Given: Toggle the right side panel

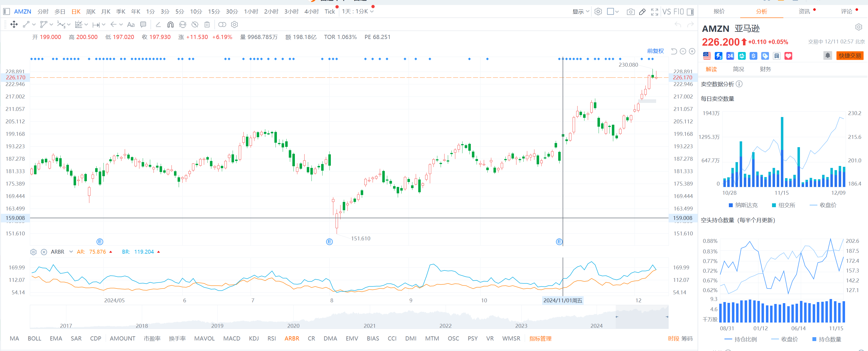Looking at the screenshot, I should point(690,12).
